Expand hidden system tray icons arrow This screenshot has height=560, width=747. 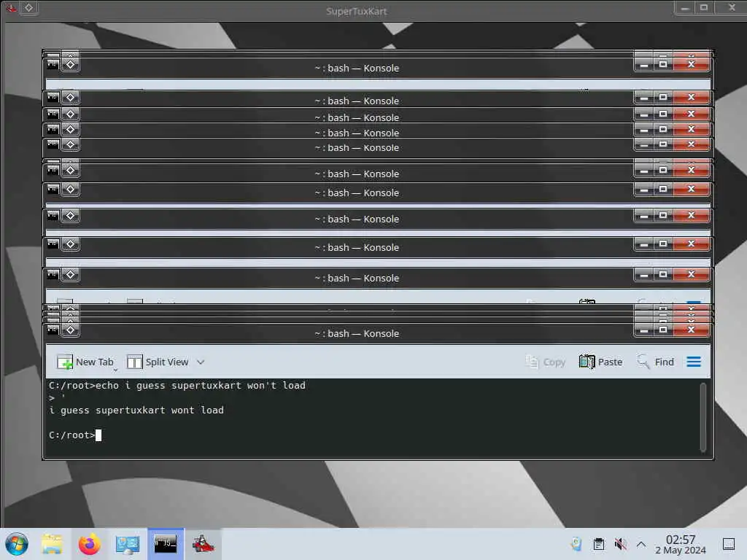coord(641,544)
